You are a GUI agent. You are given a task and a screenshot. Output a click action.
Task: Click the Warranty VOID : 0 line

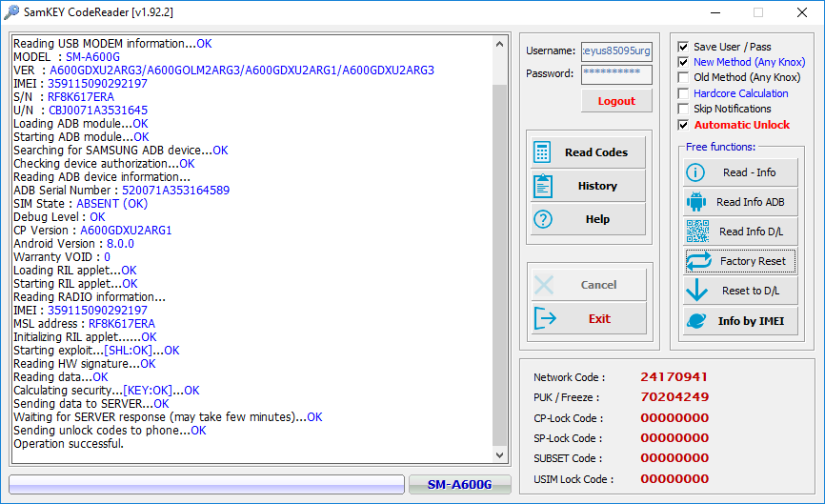pyautogui.click(x=62, y=257)
